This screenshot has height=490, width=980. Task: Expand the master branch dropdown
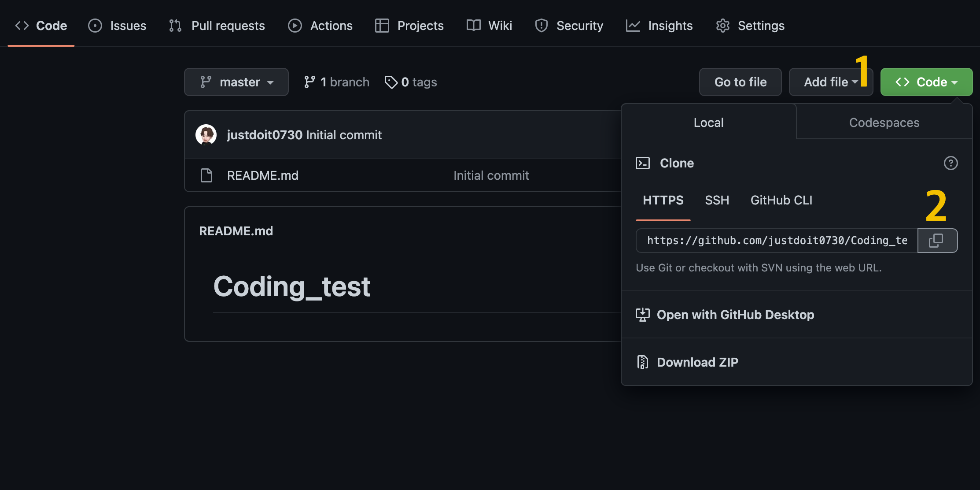click(x=236, y=82)
